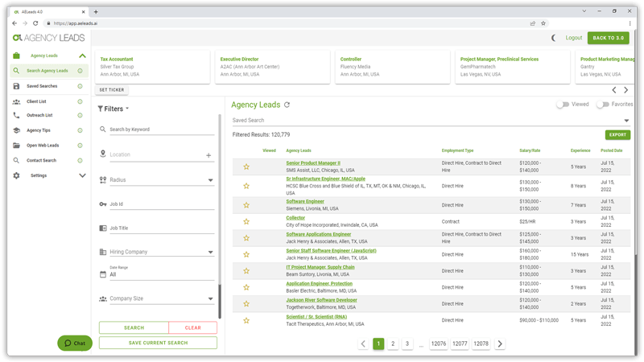Open Open Web Leads in sidebar
Screen dimensions: 644x362
(43, 146)
